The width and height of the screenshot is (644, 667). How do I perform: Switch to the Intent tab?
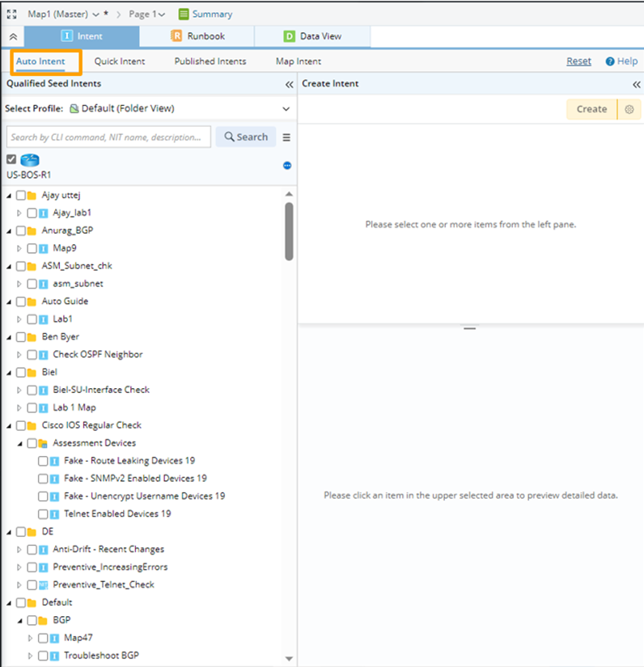click(x=82, y=36)
